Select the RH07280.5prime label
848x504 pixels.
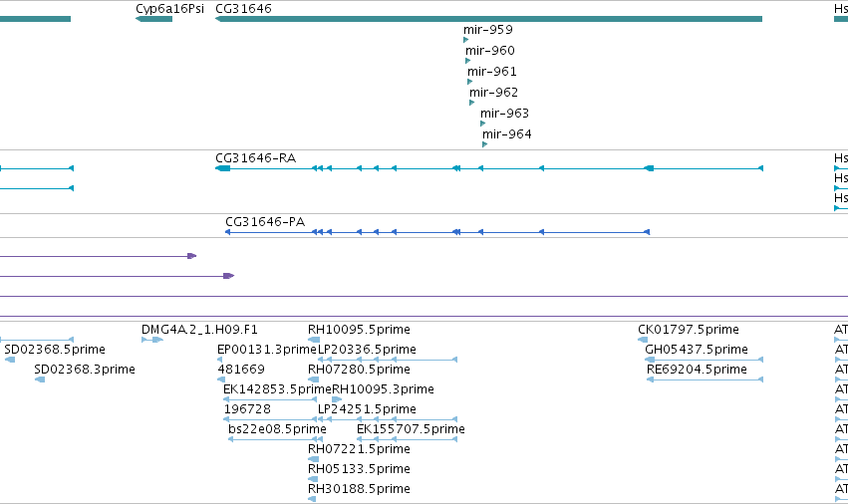359,370
